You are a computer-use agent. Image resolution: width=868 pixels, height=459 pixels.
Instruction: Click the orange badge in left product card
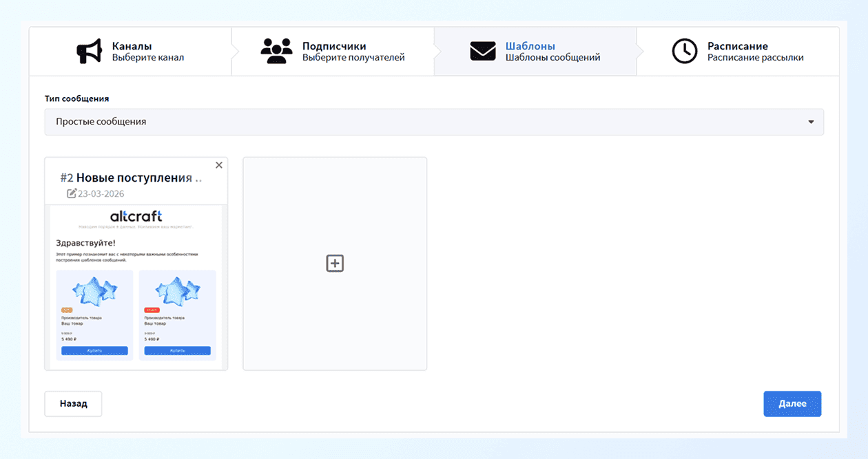click(x=67, y=310)
